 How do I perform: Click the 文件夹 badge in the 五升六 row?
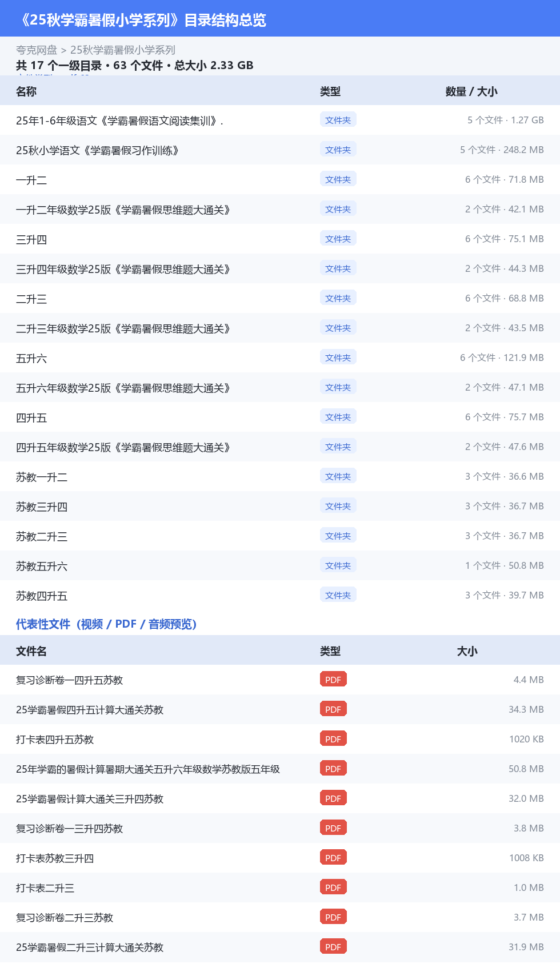click(x=338, y=358)
